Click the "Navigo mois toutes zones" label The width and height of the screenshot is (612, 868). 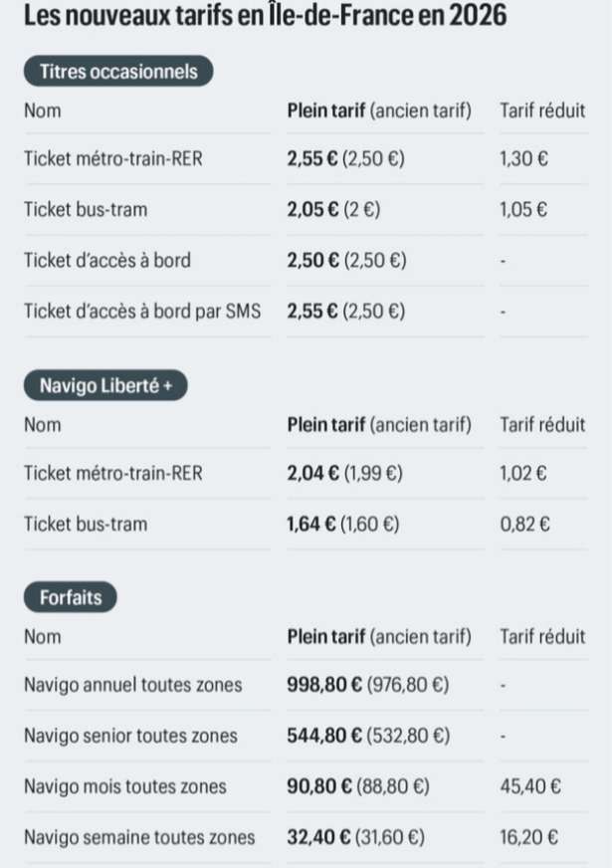(x=125, y=786)
